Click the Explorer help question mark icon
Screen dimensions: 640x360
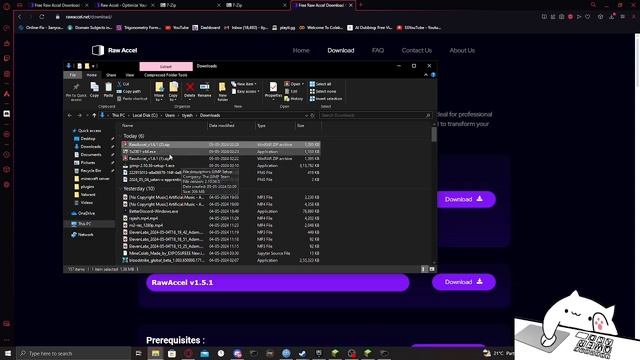tap(433, 75)
